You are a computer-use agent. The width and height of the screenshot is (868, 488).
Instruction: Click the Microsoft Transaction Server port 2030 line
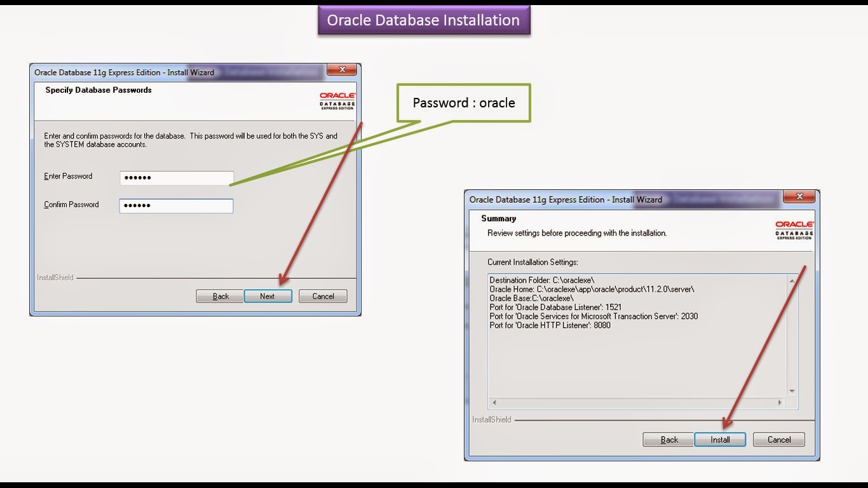[593, 316]
